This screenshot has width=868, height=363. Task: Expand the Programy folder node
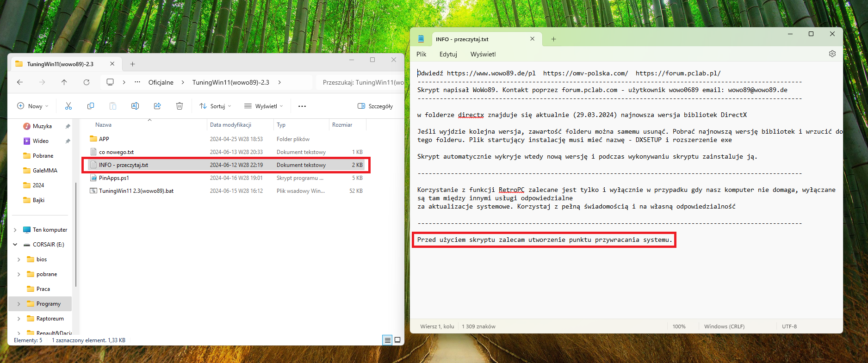(19, 304)
